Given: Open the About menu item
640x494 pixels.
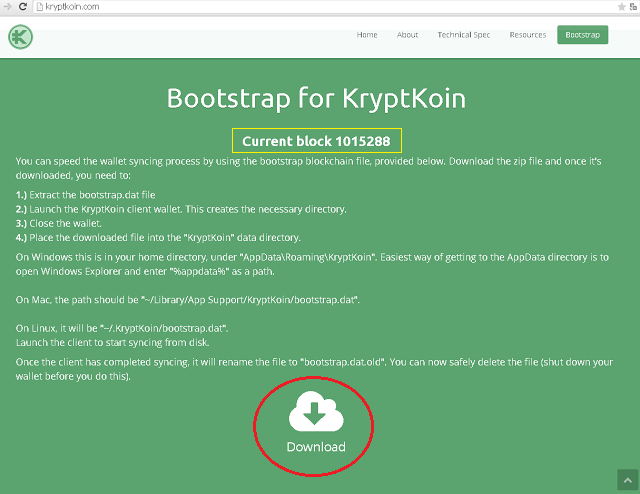Looking at the screenshot, I should coord(407,35).
